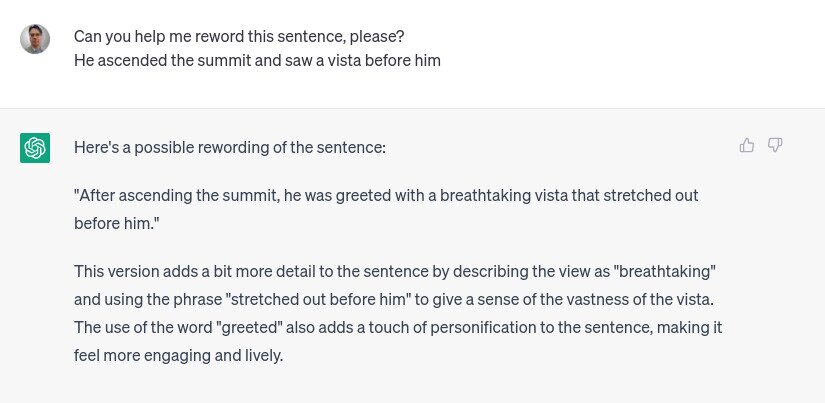
Task: Click the word "please" in the user message
Action: [379, 36]
